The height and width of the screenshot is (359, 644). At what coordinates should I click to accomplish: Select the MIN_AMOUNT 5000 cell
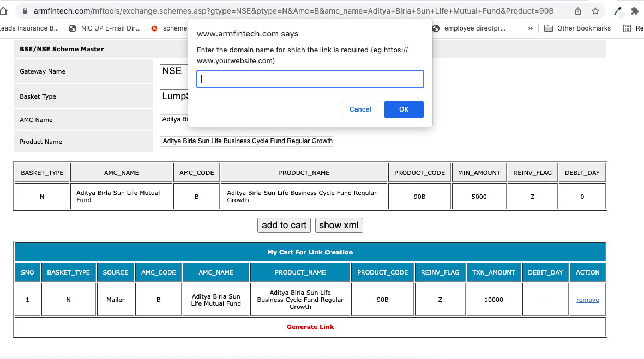479,197
